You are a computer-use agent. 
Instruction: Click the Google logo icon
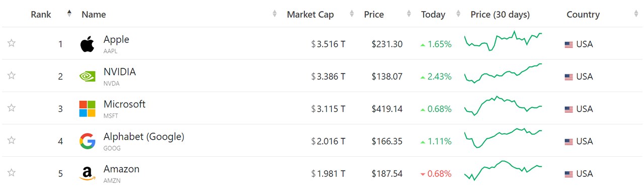click(x=87, y=141)
